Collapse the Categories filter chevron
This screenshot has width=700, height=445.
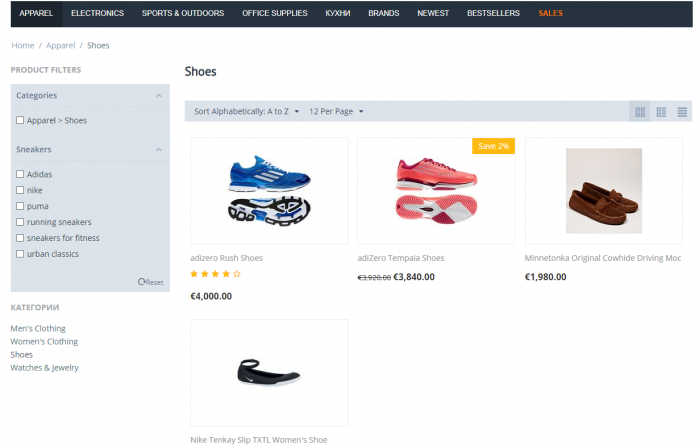tap(158, 96)
